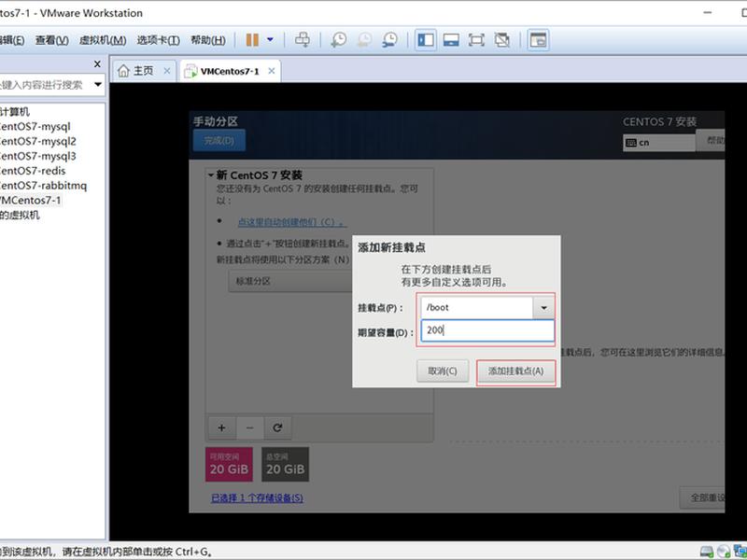Viewport: 747px width, 560px height.
Task: Click the orange pause VM icon
Action: coord(252,40)
